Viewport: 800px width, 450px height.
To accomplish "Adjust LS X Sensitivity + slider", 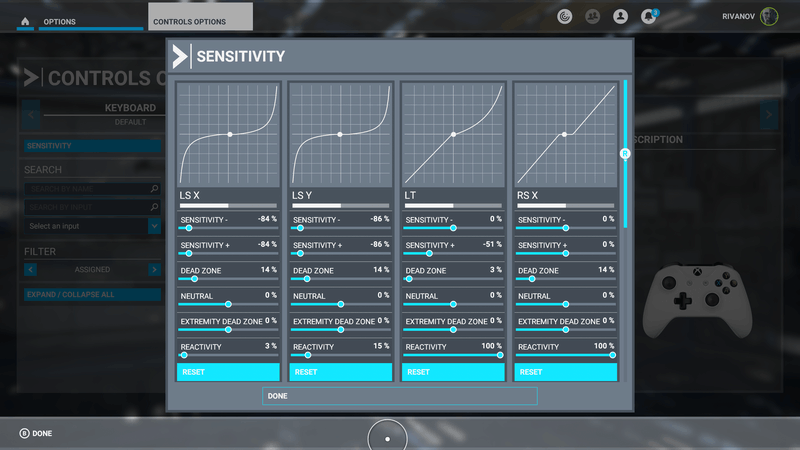I will [228, 254].
